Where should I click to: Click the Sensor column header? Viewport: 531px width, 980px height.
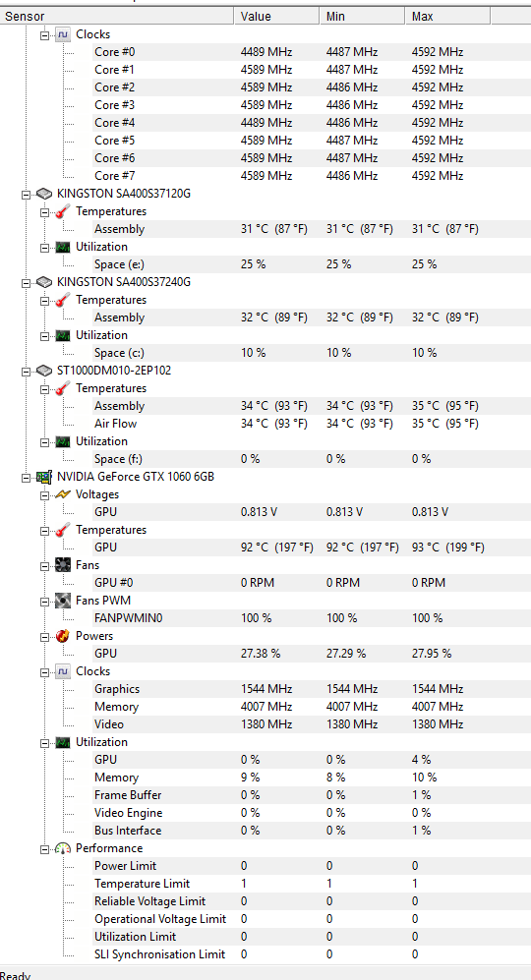point(117,17)
